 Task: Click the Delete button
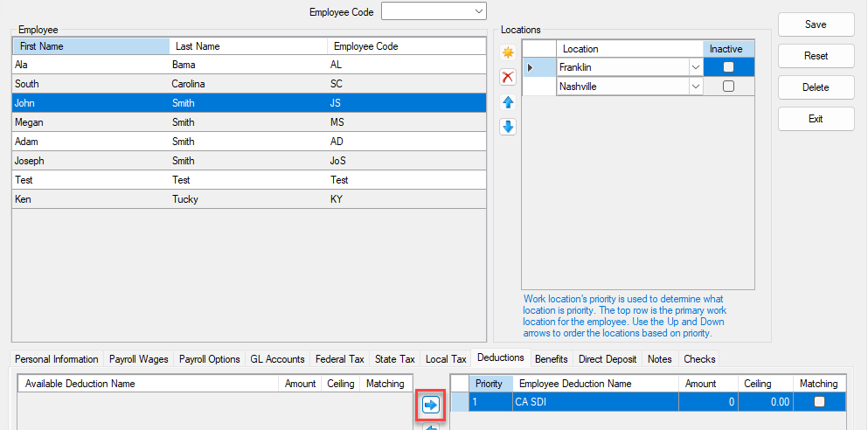816,87
